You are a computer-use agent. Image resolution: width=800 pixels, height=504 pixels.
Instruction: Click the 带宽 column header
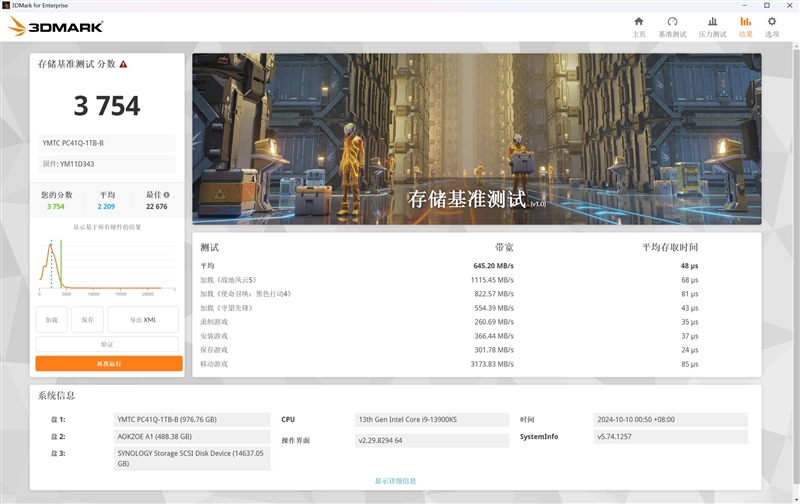pyautogui.click(x=504, y=247)
